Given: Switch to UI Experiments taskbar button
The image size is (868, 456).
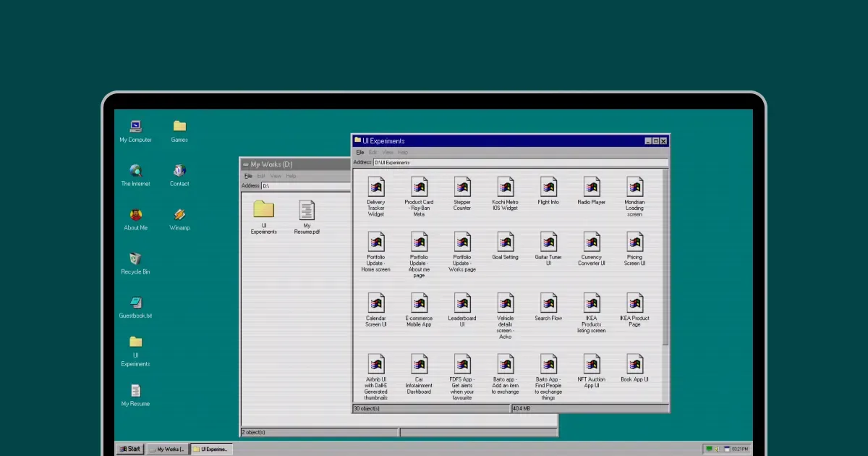Looking at the screenshot, I should click(211, 449).
